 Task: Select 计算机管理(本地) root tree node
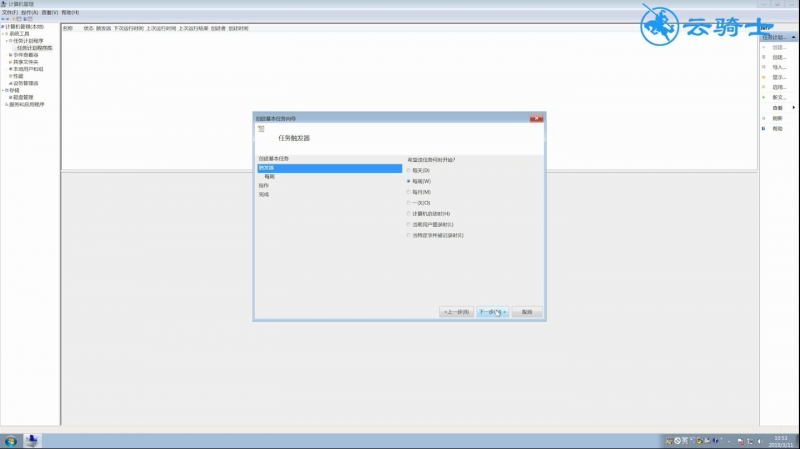pos(24,27)
